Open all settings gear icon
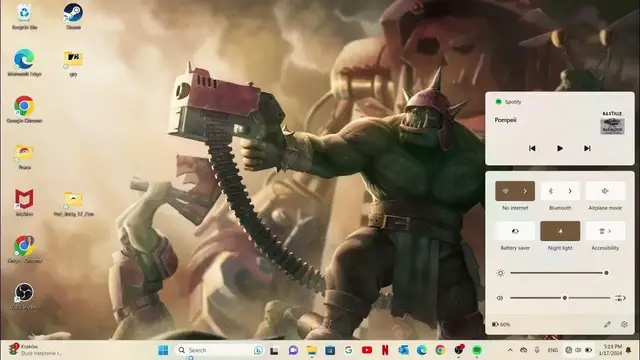Image resolution: width=640 pixels, height=360 pixels. 624,324
